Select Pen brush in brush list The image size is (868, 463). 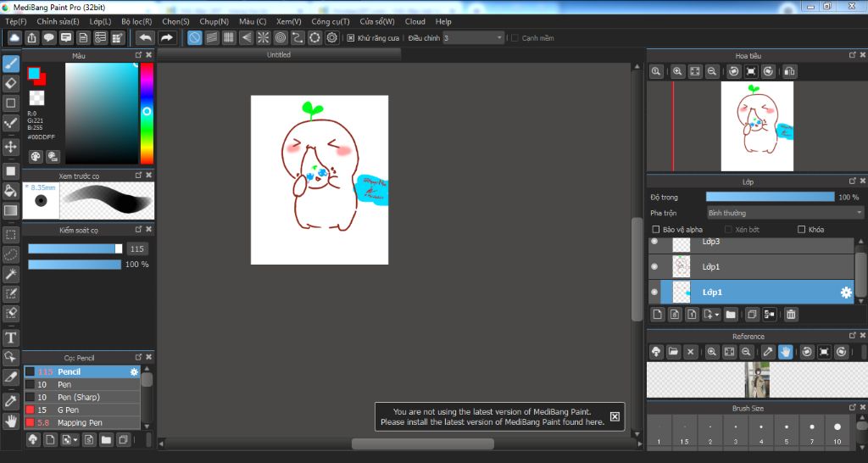[82, 384]
